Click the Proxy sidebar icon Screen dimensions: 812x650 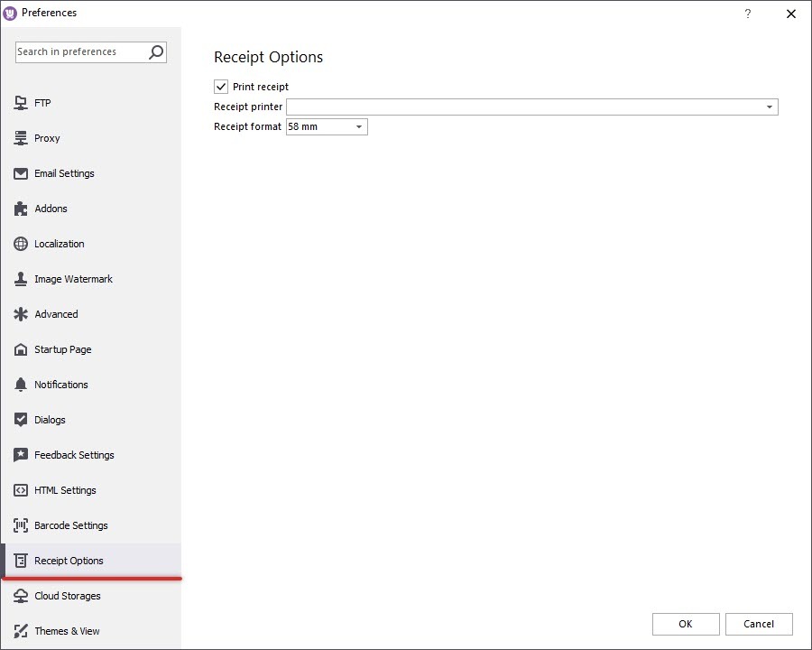[21, 138]
